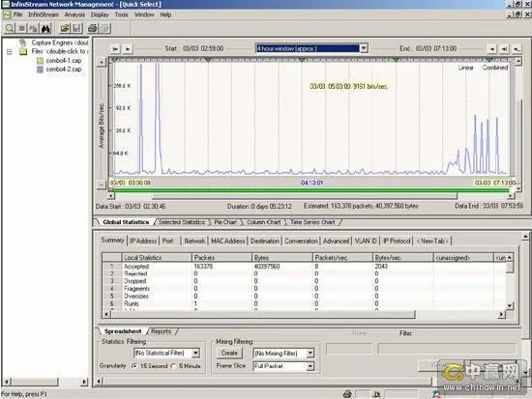Click the combo4-1.cap file icon
532x399 pixels.
(40, 61)
